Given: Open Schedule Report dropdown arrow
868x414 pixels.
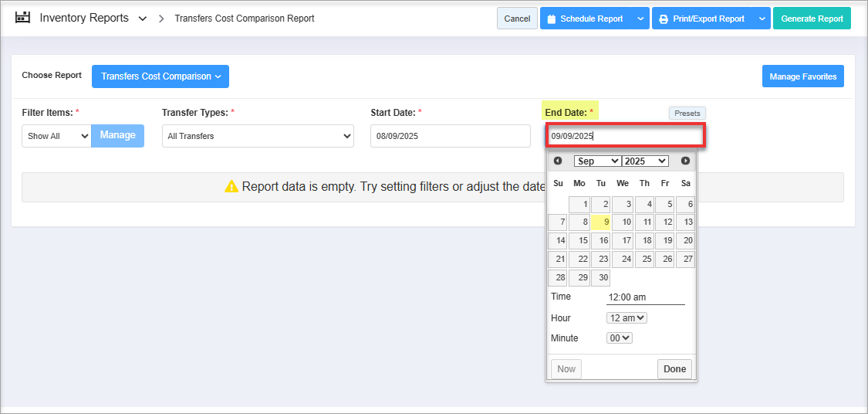Looking at the screenshot, I should [x=641, y=19].
